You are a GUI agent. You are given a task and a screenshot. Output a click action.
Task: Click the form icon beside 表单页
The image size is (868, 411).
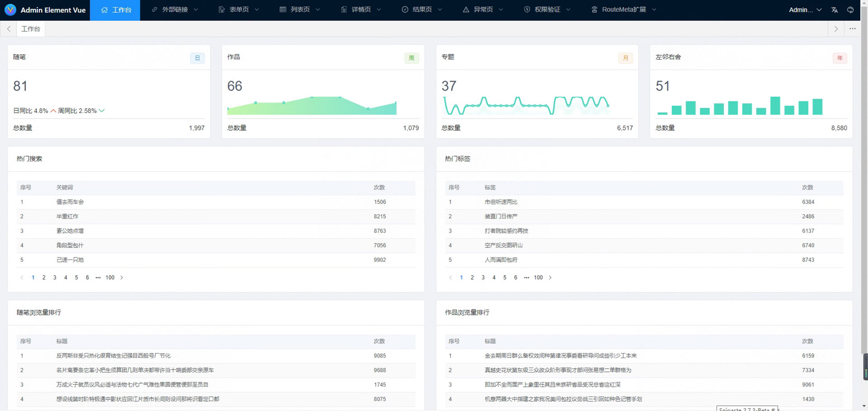(222, 9)
